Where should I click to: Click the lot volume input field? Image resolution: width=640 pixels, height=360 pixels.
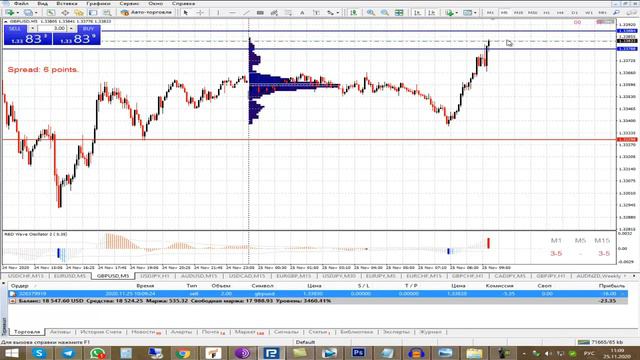click(53, 28)
